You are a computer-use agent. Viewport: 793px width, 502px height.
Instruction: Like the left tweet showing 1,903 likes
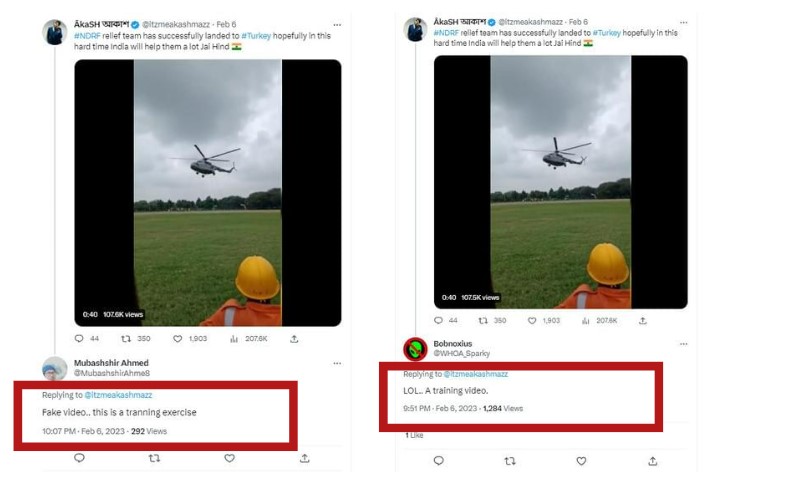[175, 339]
